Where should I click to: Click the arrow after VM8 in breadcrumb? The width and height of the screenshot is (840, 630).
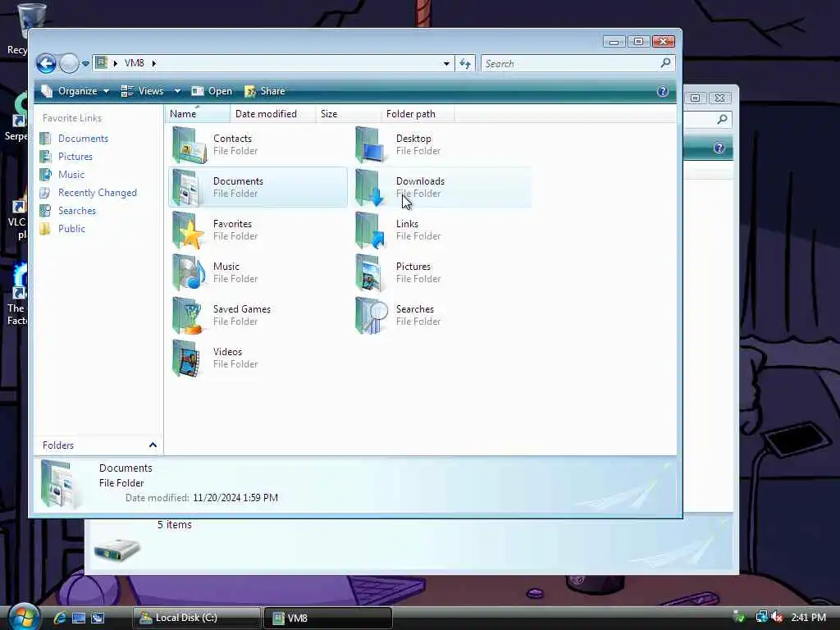point(153,63)
